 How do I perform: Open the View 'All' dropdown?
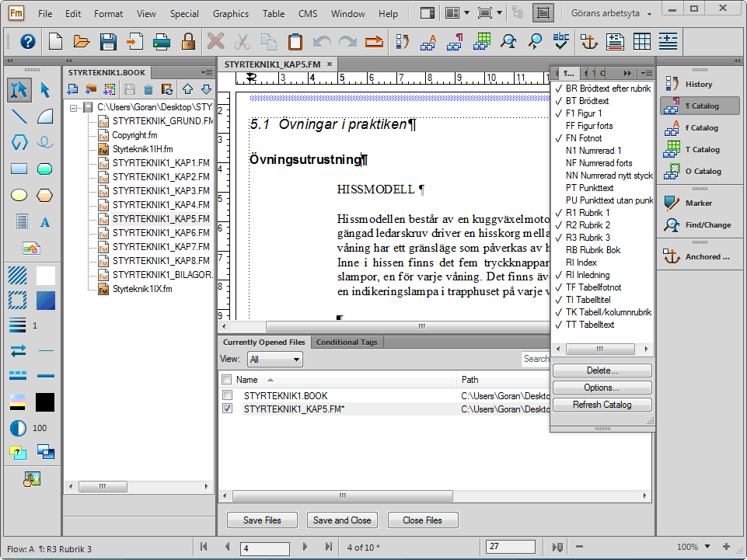(274, 360)
